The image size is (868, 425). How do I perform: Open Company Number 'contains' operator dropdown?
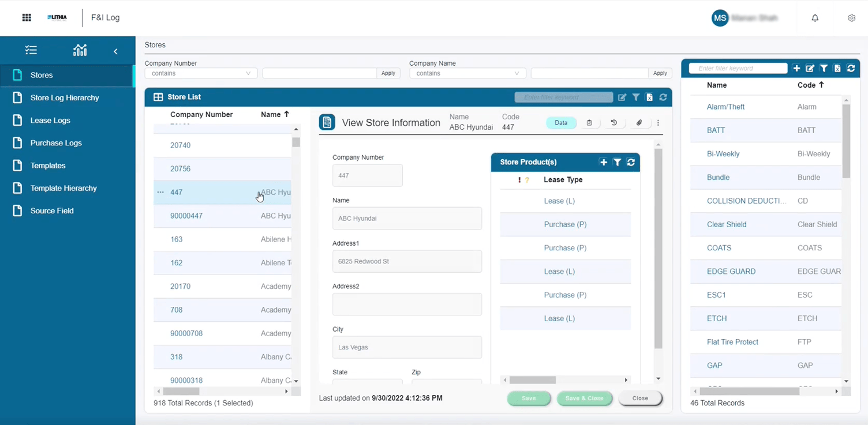pyautogui.click(x=200, y=73)
